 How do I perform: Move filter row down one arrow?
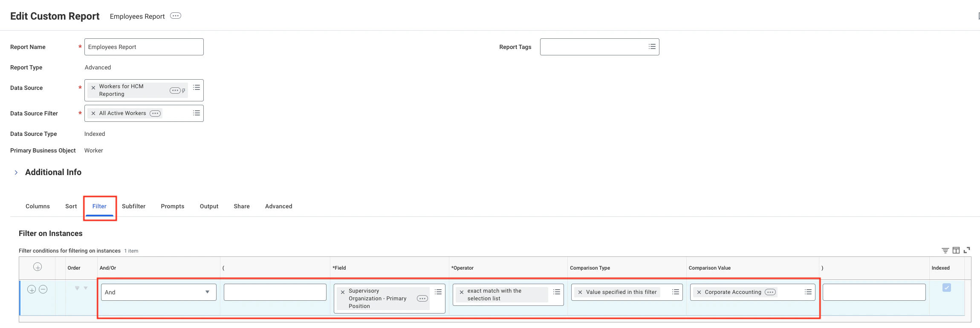(86, 288)
